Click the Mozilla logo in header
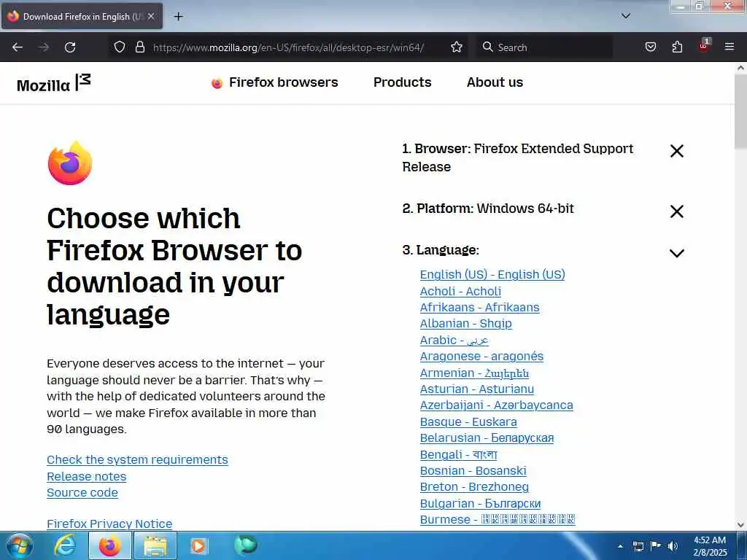This screenshot has height=560, width=747. click(x=53, y=83)
